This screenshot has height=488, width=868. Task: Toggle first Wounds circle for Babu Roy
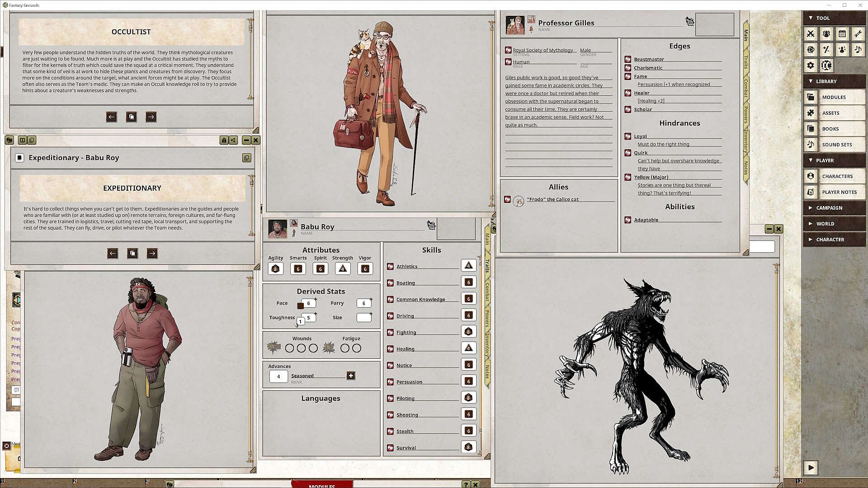tap(289, 348)
